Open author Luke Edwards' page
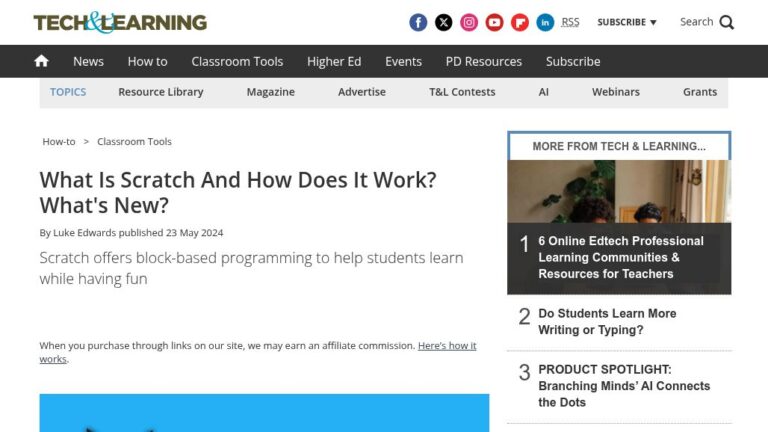 click(84, 233)
